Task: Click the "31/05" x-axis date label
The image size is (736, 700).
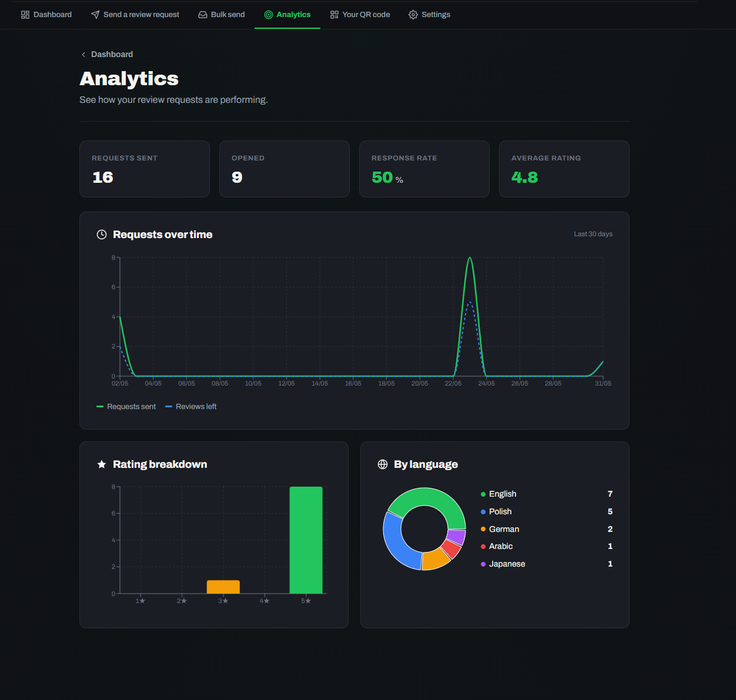Action: click(x=603, y=383)
